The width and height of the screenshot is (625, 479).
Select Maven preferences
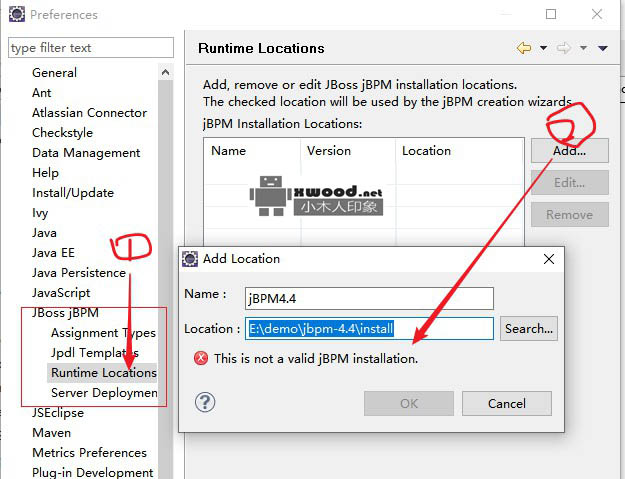[51, 433]
